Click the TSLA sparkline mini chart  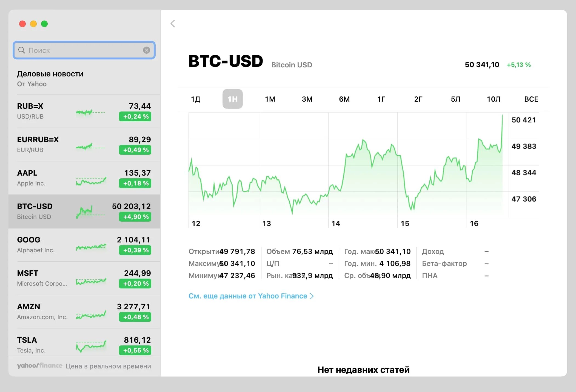(x=91, y=346)
